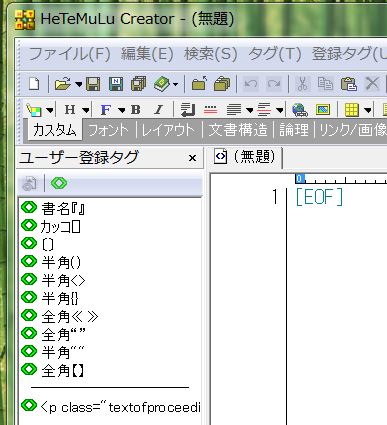Expand the centered text lines dropdown
387x425 pixels.
pyautogui.click(x=280, y=110)
